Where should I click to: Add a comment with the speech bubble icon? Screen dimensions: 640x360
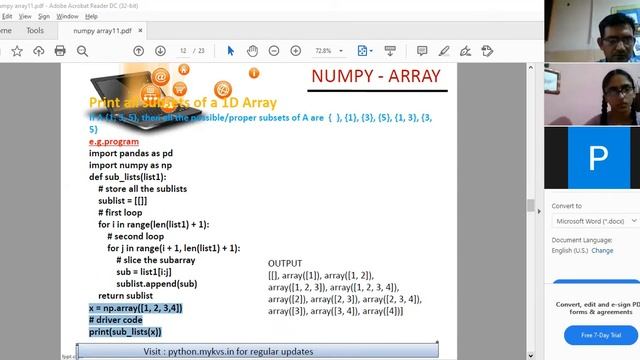(x=422, y=51)
